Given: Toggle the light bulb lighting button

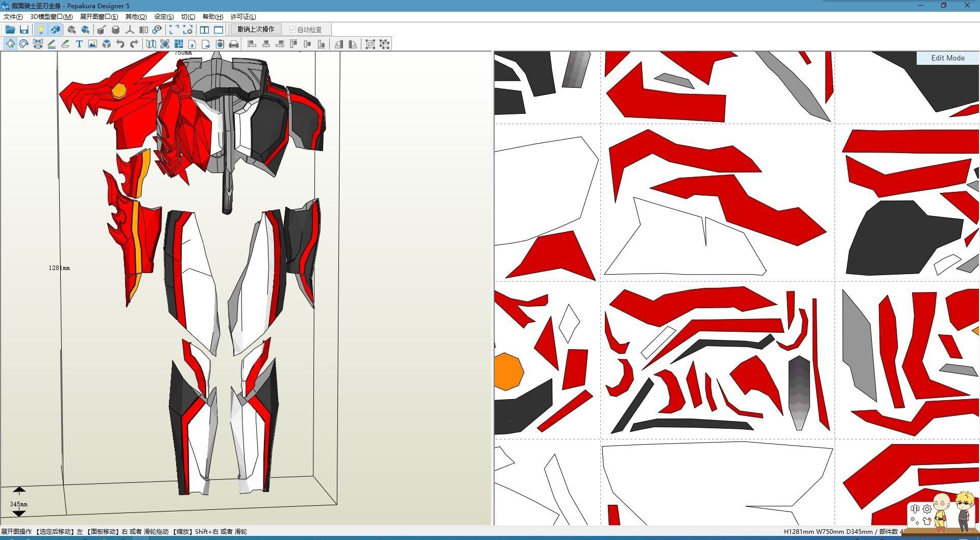Looking at the screenshot, I should coord(41,30).
